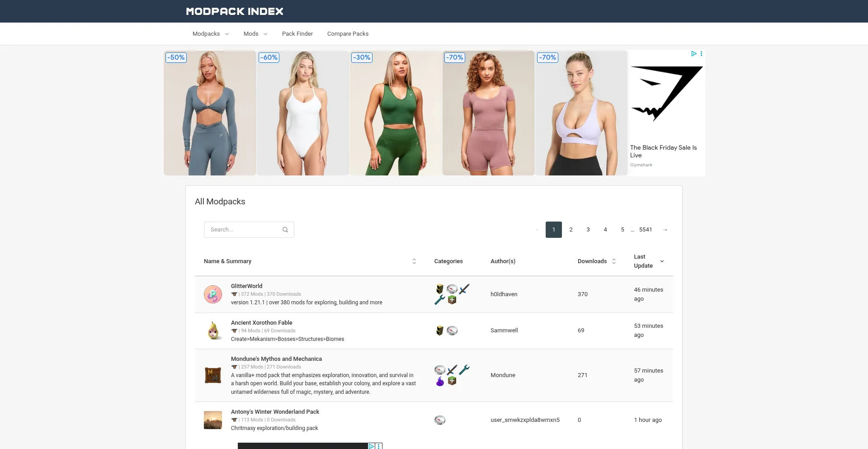Open the Modpacks dropdown menu

click(x=211, y=34)
